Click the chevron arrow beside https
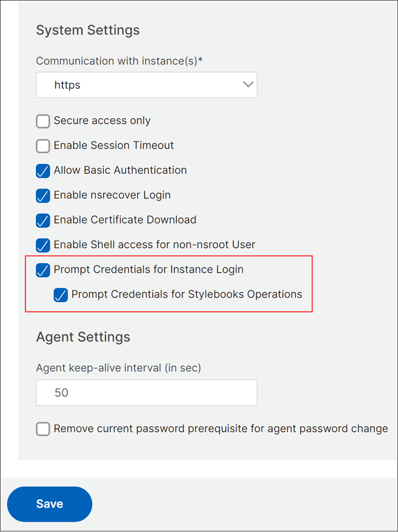The height and width of the screenshot is (532, 398). click(x=248, y=85)
